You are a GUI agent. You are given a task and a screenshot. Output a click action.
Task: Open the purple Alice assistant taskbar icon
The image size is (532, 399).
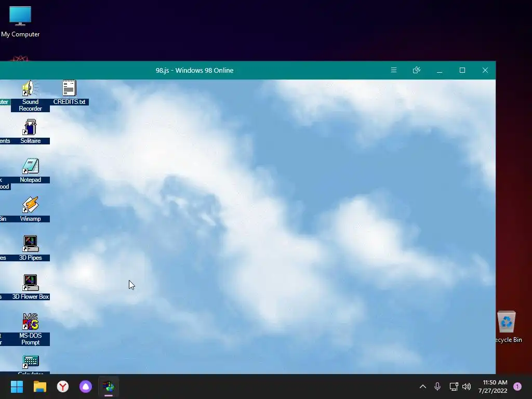tap(86, 387)
